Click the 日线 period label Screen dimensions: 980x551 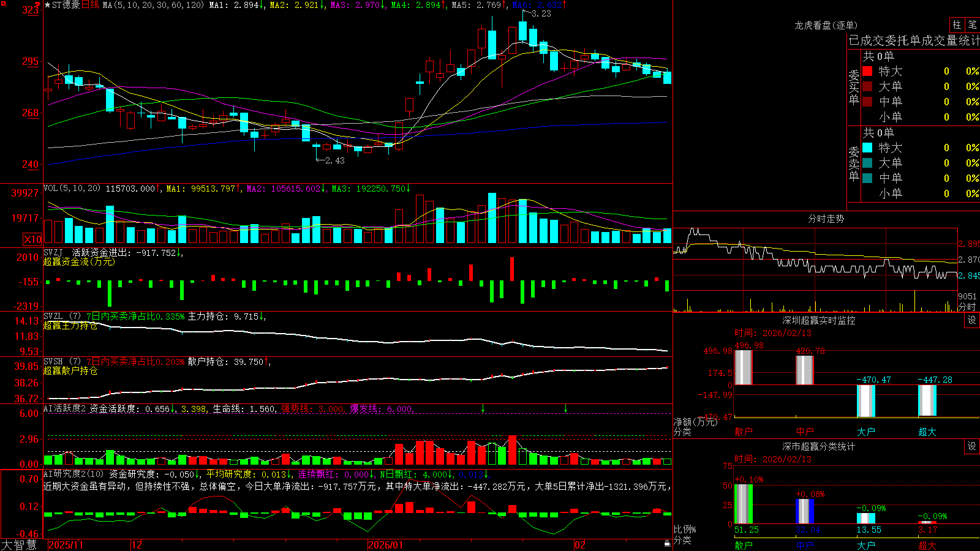coord(90,5)
